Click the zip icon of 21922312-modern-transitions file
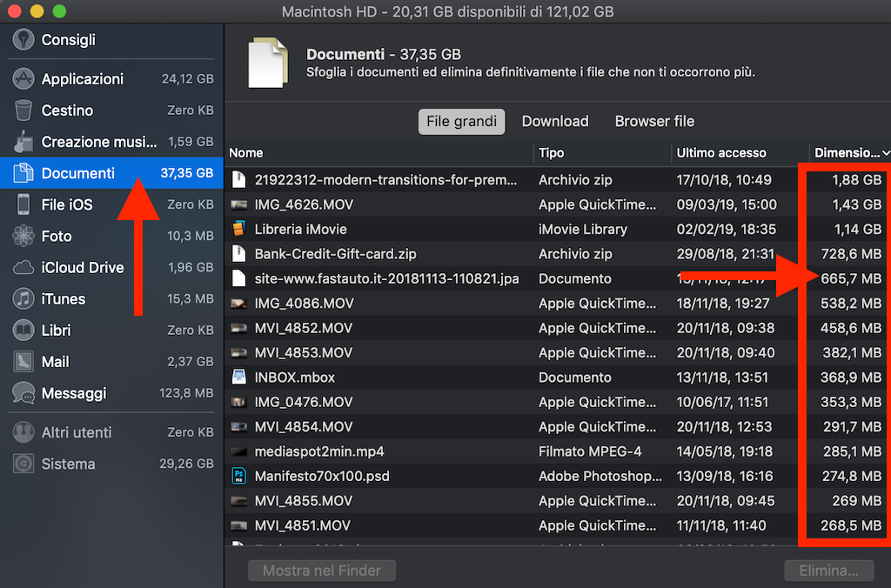 238,179
